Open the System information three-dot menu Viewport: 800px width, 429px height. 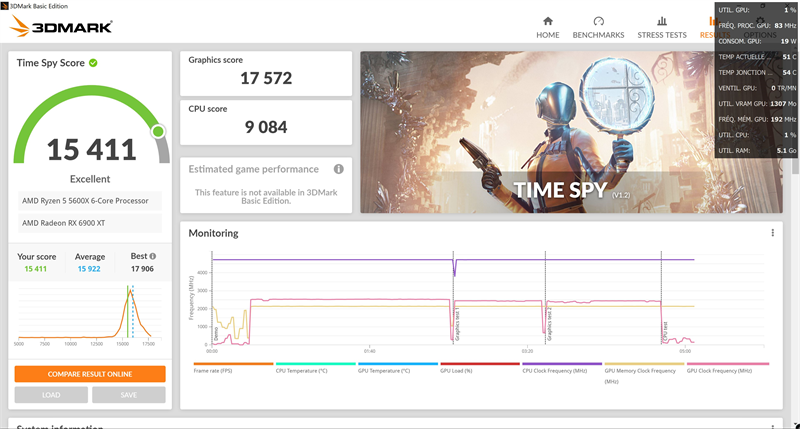pos(772,426)
